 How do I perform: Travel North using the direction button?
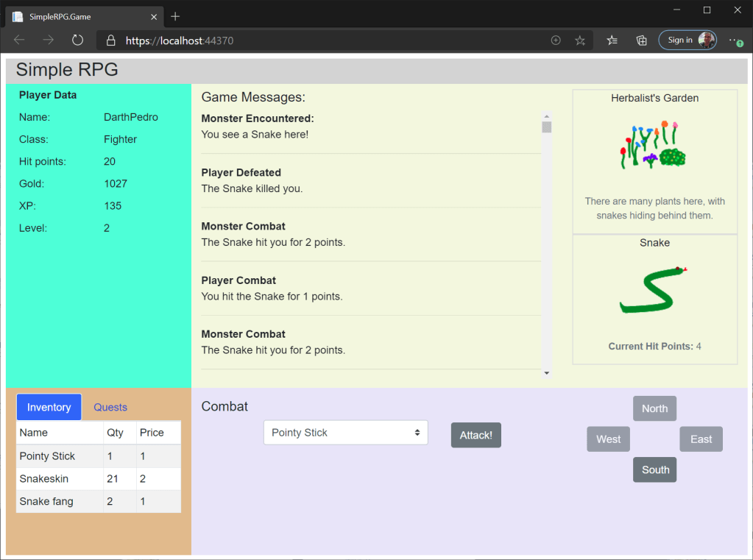[654, 408]
